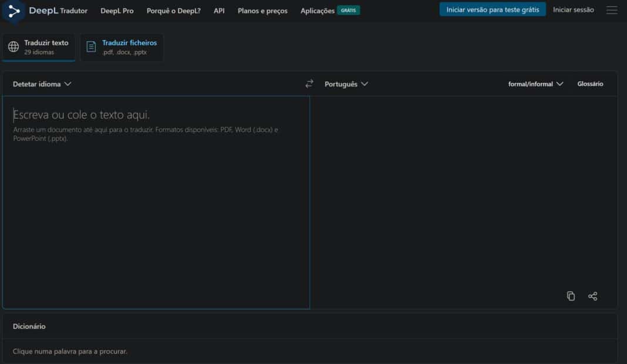Focus the source text input area
This screenshot has width=627, height=364.
(x=156, y=202)
